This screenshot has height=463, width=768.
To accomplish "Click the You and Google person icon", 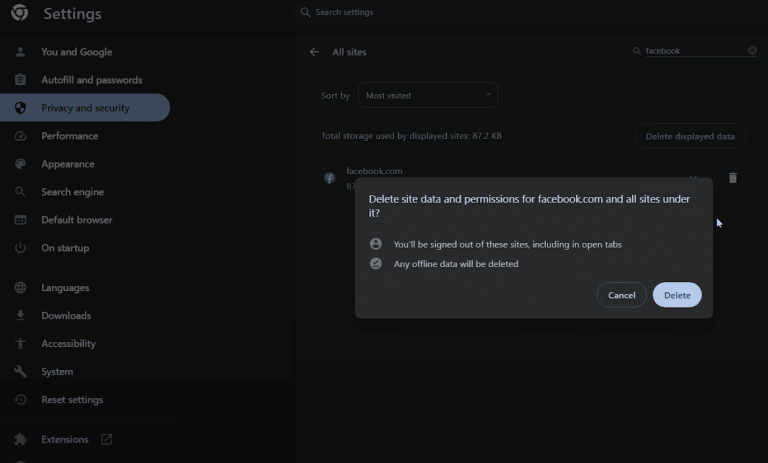I will (20, 52).
